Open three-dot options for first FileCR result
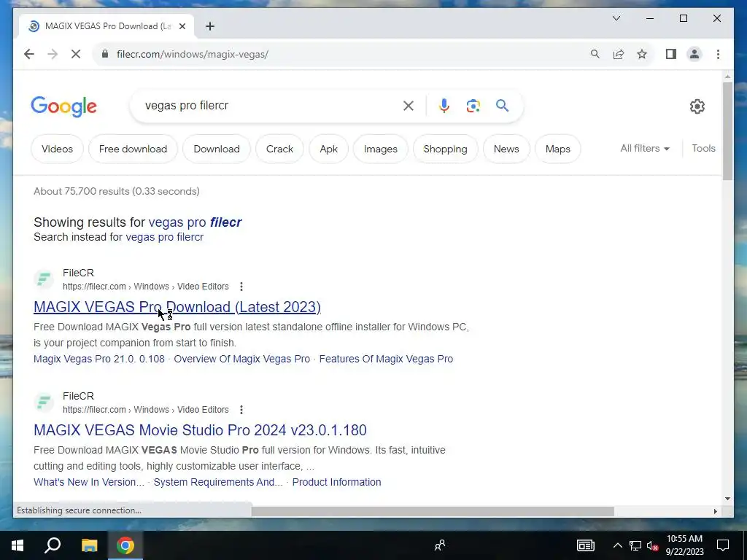This screenshot has width=747, height=560. point(241,287)
